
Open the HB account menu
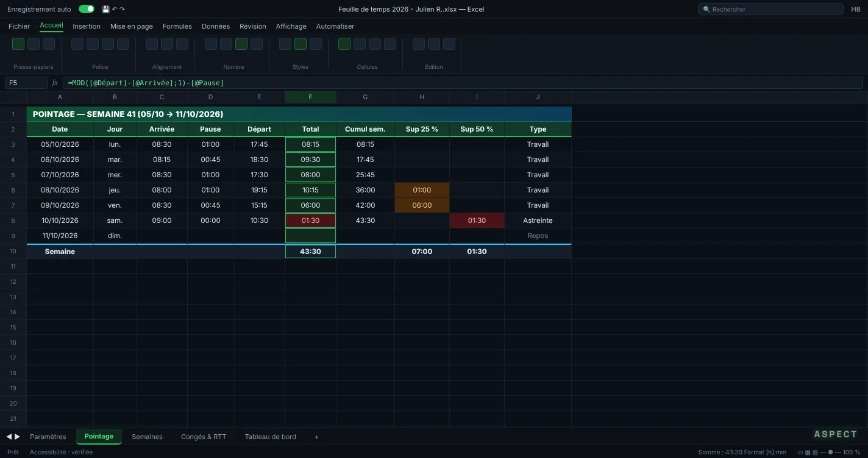point(856,9)
